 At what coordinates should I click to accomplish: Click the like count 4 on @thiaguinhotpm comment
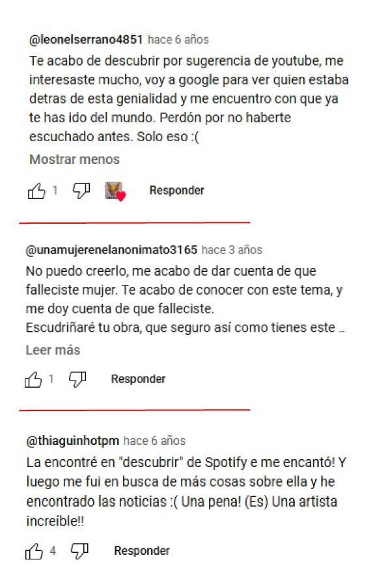[x=53, y=551]
